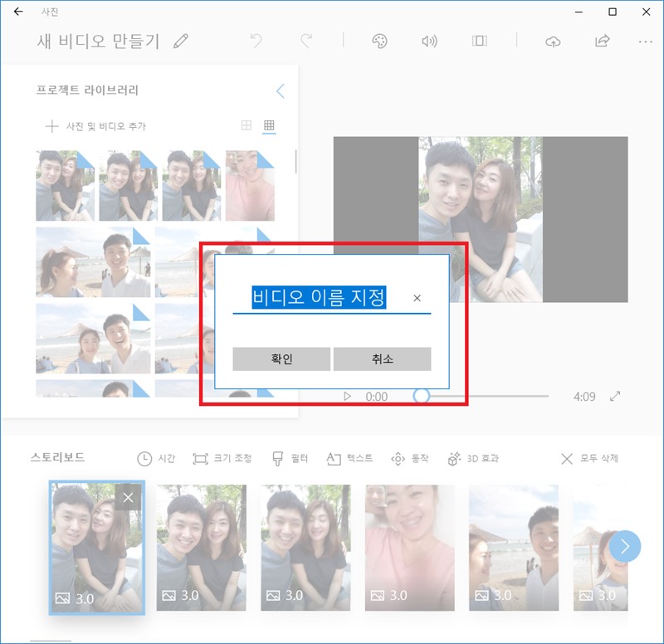Open more options via the ellipsis menu
Image resolution: width=664 pixels, height=644 pixels.
pos(643,41)
